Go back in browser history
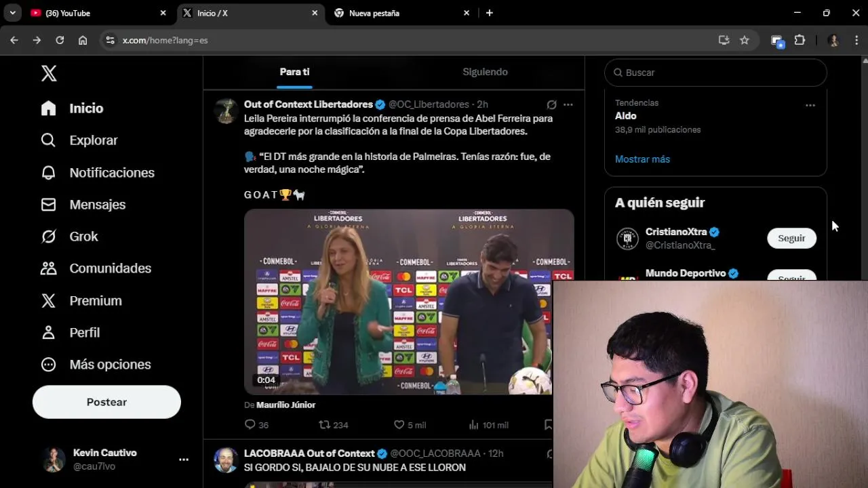The height and width of the screenshot is (488, 868). (x=14, y=40)
